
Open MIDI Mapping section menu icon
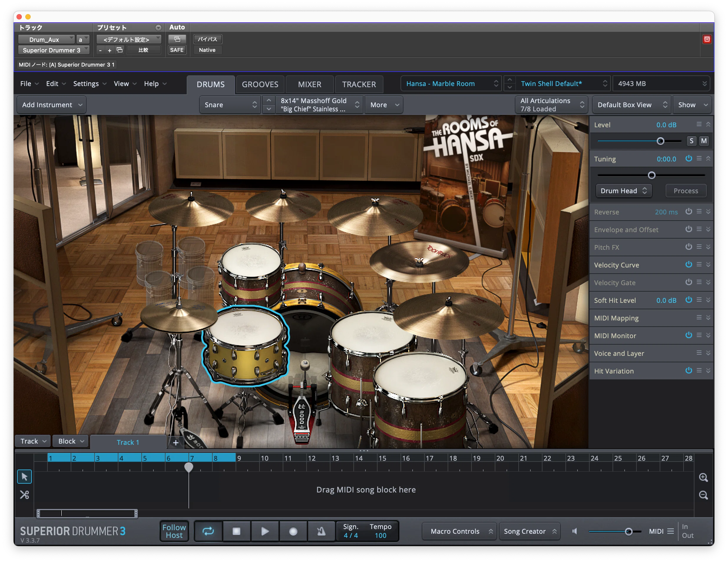pos(699,318)
